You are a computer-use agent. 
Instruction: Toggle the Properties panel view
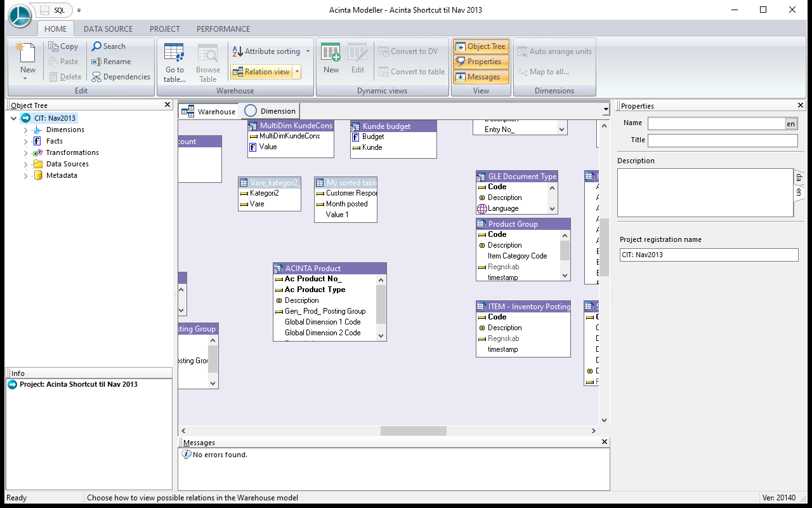coord(480,62)
